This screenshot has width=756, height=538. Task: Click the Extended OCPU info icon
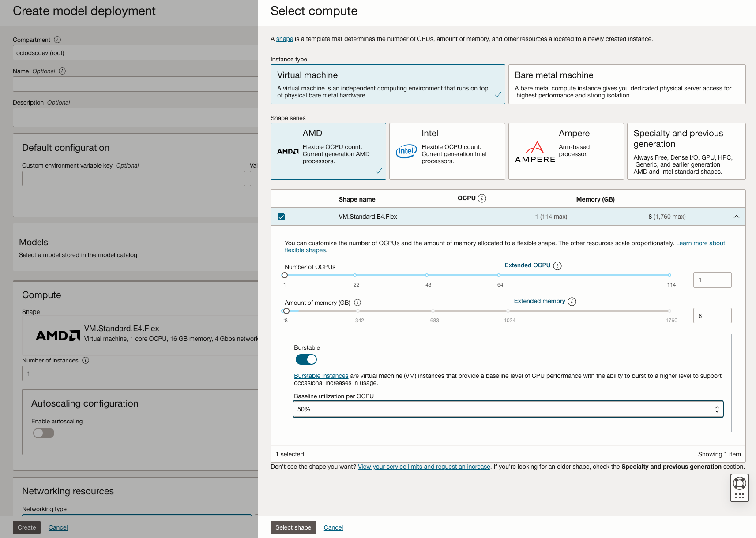[557, 266]
